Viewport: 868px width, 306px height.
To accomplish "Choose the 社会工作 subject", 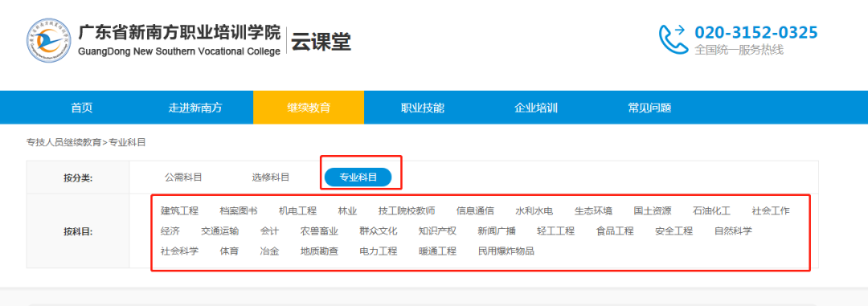I will pos(771,210).
